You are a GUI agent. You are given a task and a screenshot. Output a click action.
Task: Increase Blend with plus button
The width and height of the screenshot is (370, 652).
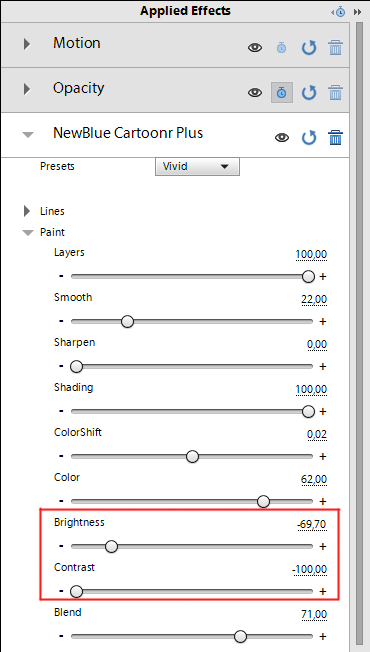(x=323, y=636)
